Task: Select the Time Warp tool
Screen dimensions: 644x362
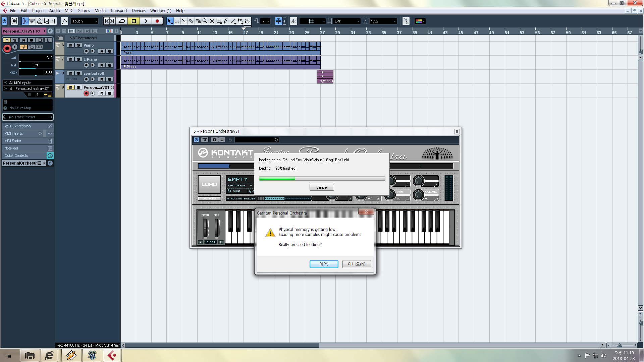Action: coord(219,21)
